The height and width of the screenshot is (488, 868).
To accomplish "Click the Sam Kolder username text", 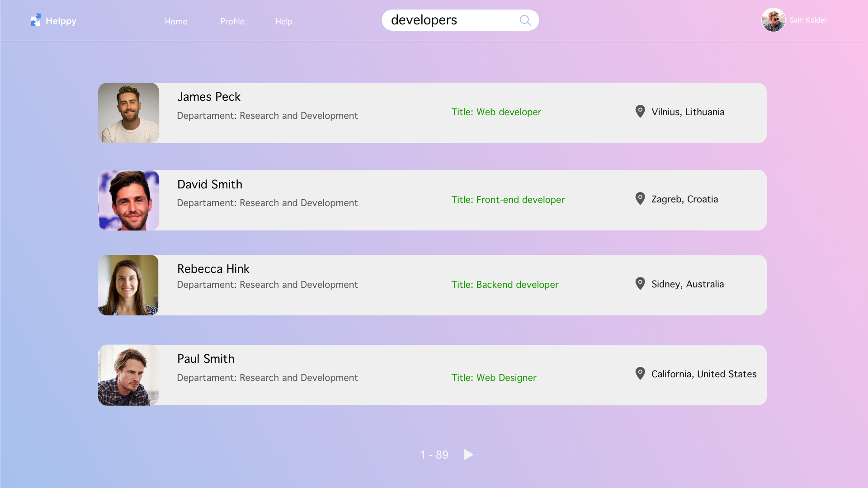I will click(x=808, y=20).
